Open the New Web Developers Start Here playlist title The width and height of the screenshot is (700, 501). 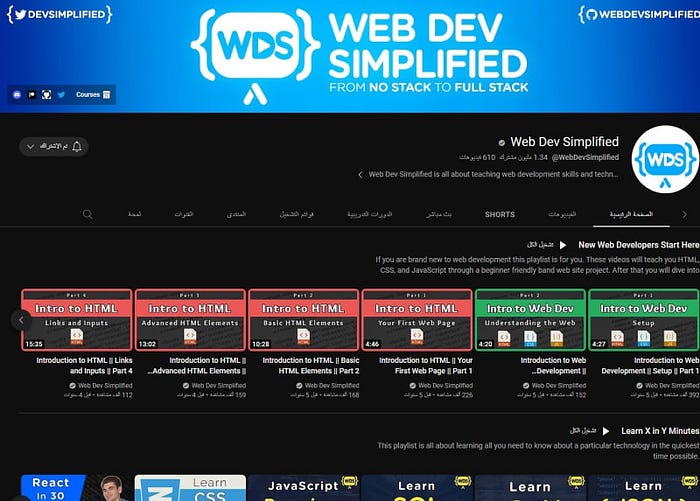point(639,245)
